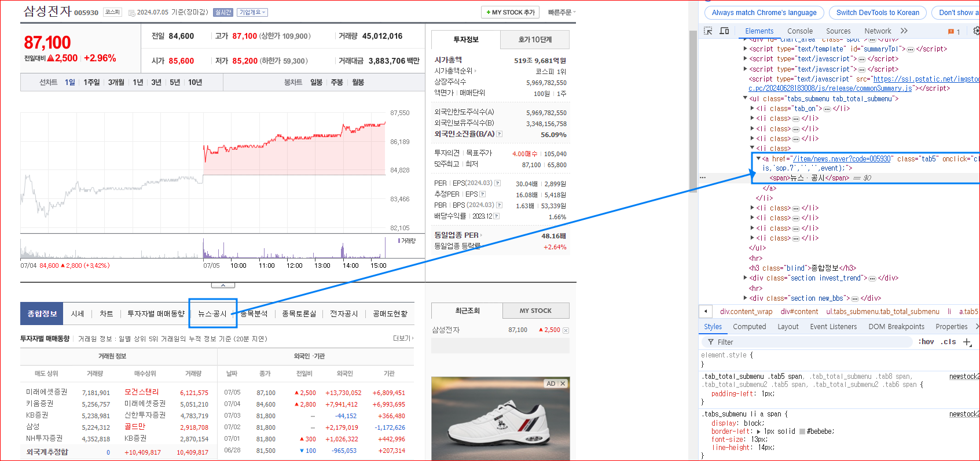This screenshot has width=980, height=461.
Task: Click 더보기 link for investor trading trends
Action: tap(403, 338)
